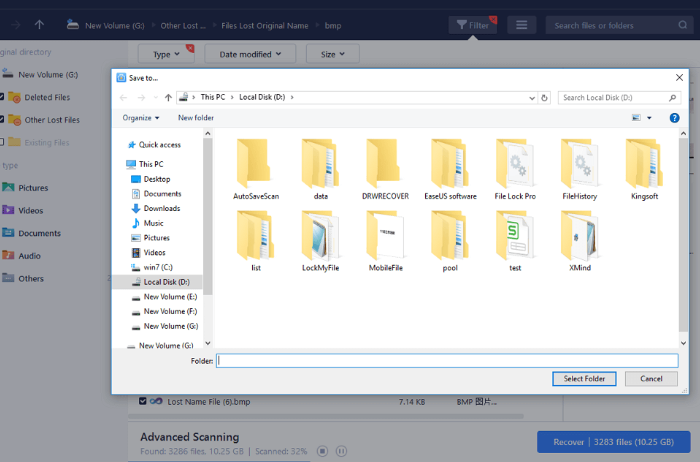Select win7 (C:) drive in navigation pane
The width and height of the screenshot is (700, 462).
pyautogui.click(x=152, y=267)
